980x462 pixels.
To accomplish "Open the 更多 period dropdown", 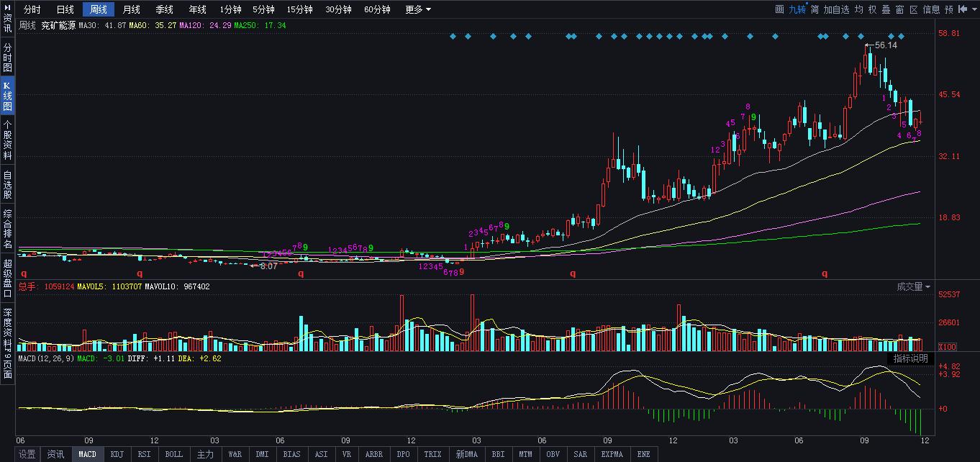I will tap(415, 9).
